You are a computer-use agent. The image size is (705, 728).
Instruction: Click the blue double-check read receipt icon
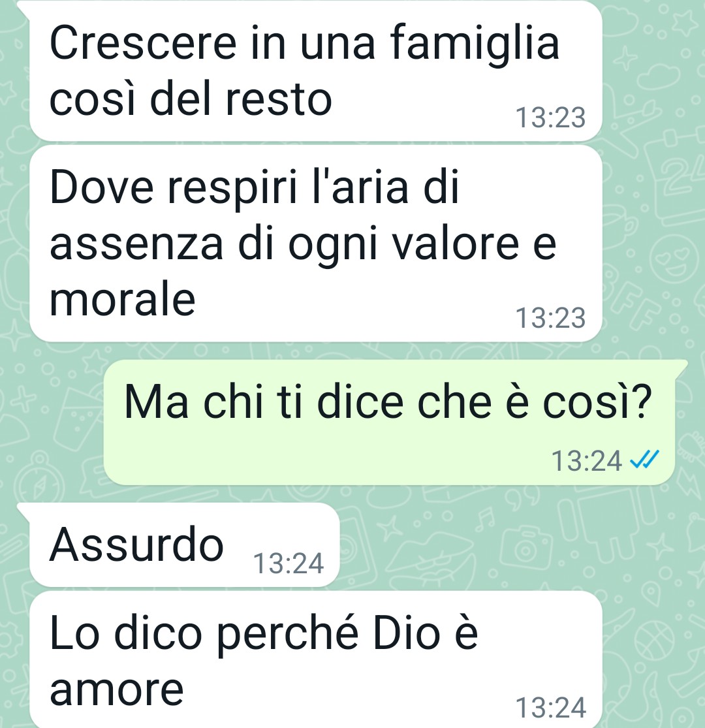coord(644,460)
